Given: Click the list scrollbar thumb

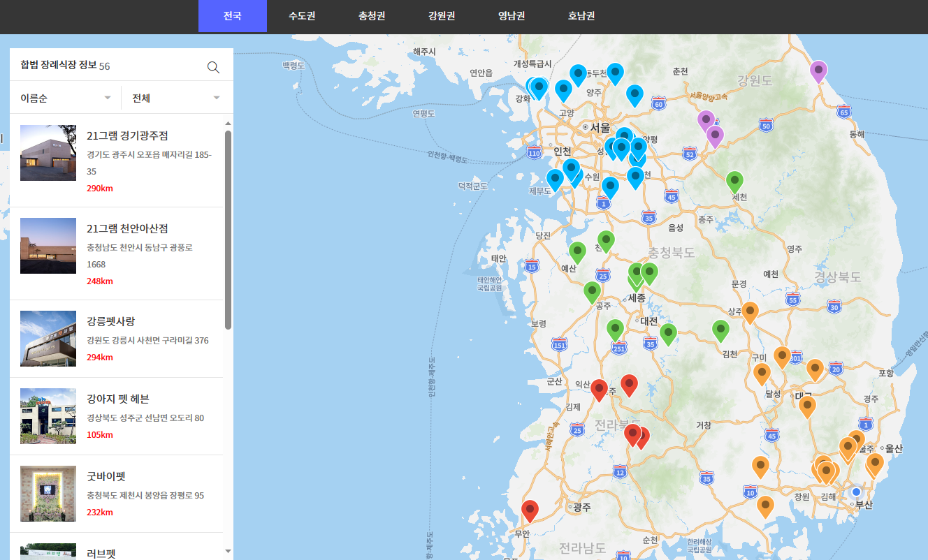Looking at the screenshot, I should coord(228,229).
